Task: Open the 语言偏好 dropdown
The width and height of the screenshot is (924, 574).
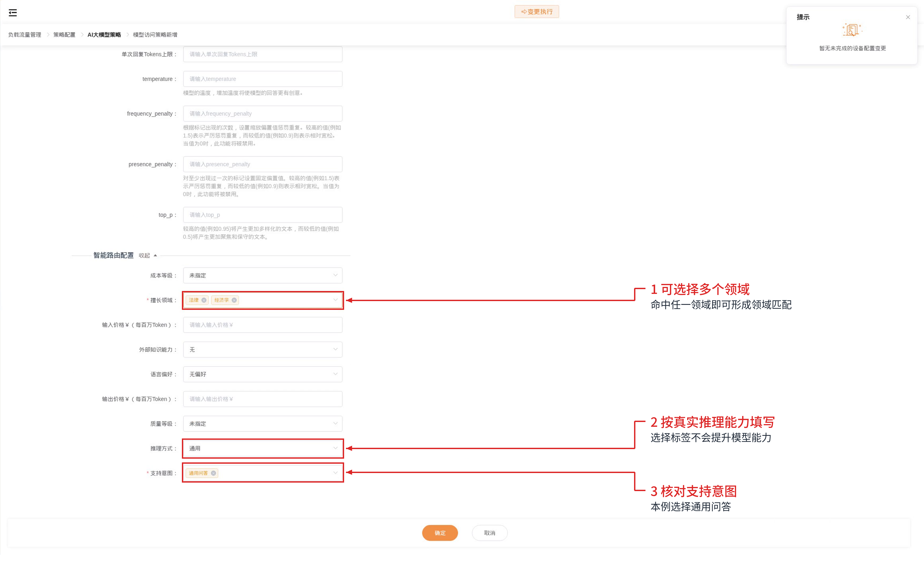Action: click(263, 374)
